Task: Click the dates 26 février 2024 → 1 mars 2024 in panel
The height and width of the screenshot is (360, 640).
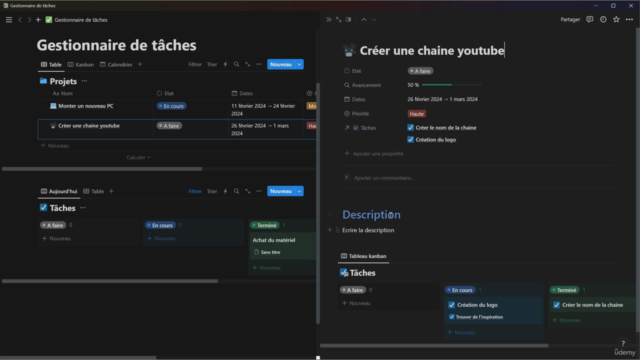Action: [442, 99]
